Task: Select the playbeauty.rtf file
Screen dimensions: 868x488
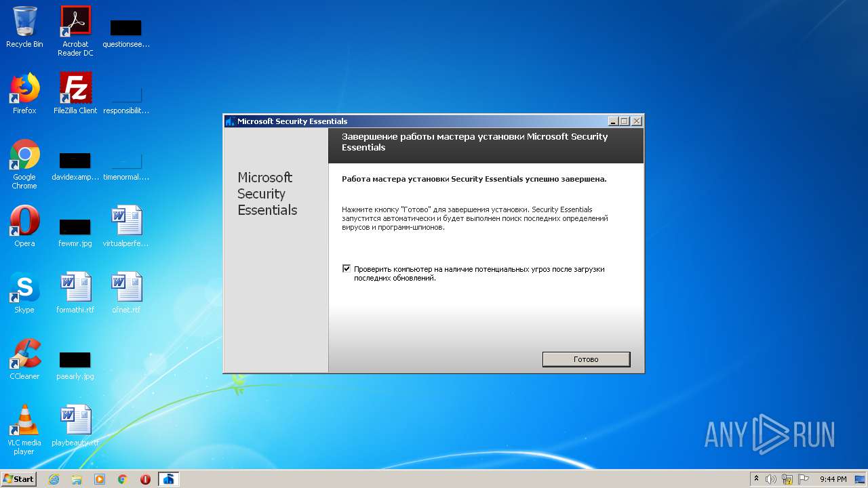Action: point(75,426)
